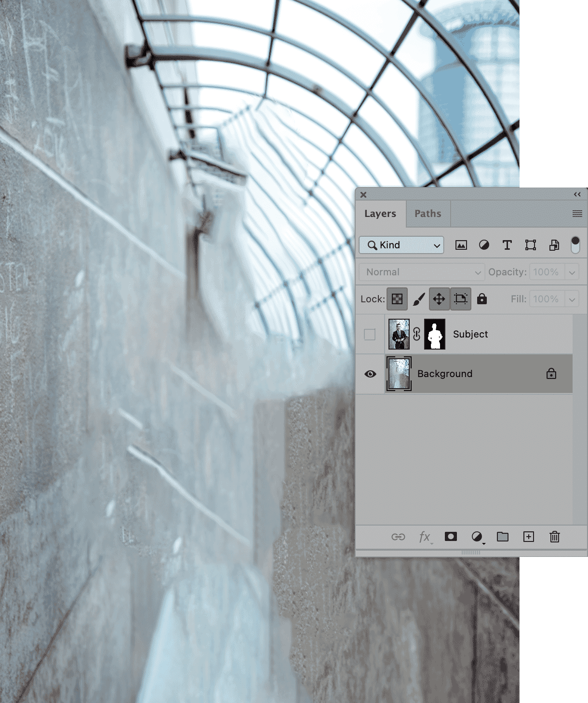Viewport: 588px width, 703px height.
Task: Open the Normal blend mode dropdown
Action: click(x=421, y=272)
